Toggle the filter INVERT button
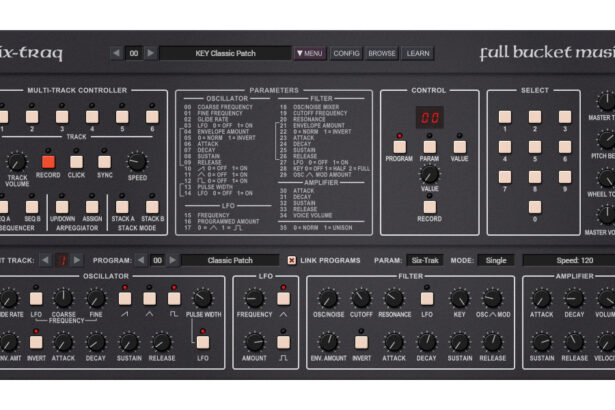615x410 pixels. [361, 342]
